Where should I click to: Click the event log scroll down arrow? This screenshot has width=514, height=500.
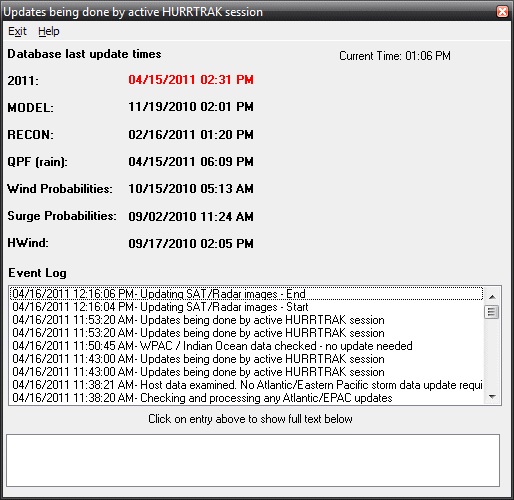point(492,396)
